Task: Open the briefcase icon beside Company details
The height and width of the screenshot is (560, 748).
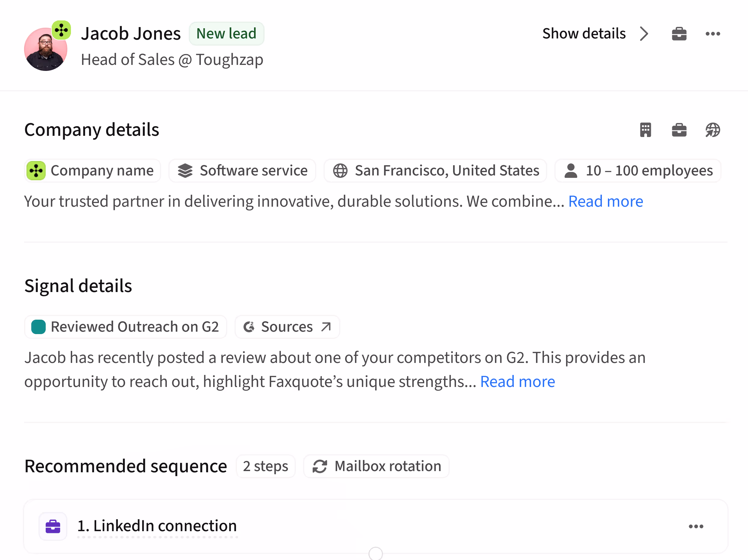Action: click(679, 130)
